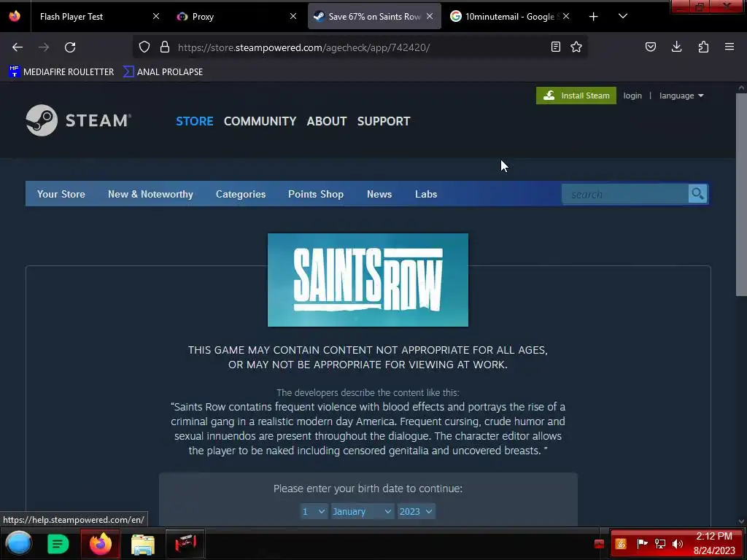The height and width of the screenshot is (560, 747).
Task: Switch to the Flash Player Test tab
Action: pos(71,17)
